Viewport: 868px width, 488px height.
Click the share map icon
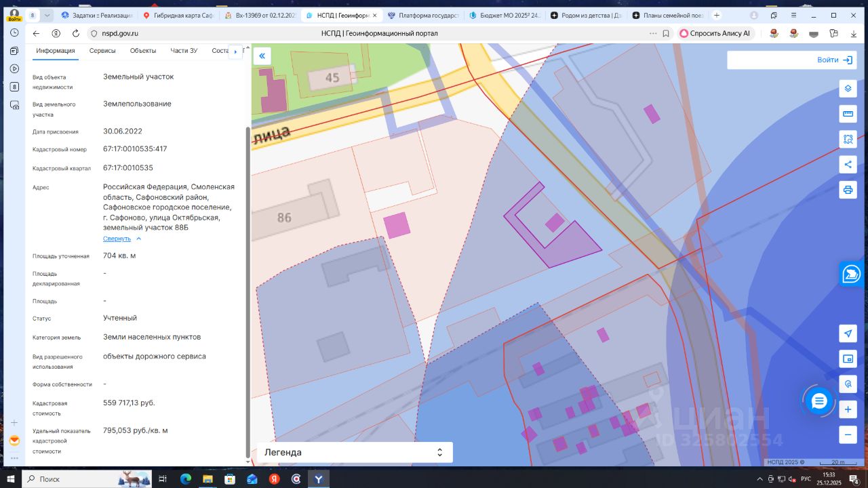pyautogui.click(x=847, y=164)
